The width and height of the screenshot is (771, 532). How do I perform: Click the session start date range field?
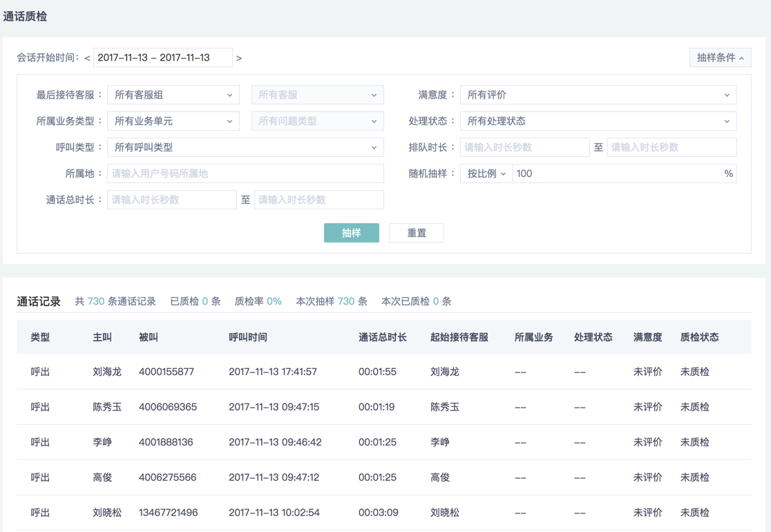point(163,58)
